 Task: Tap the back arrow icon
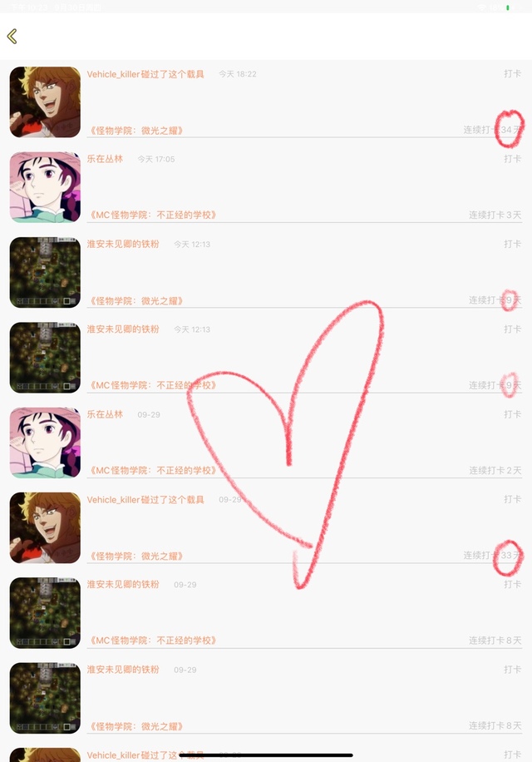[x=12, y=36]
